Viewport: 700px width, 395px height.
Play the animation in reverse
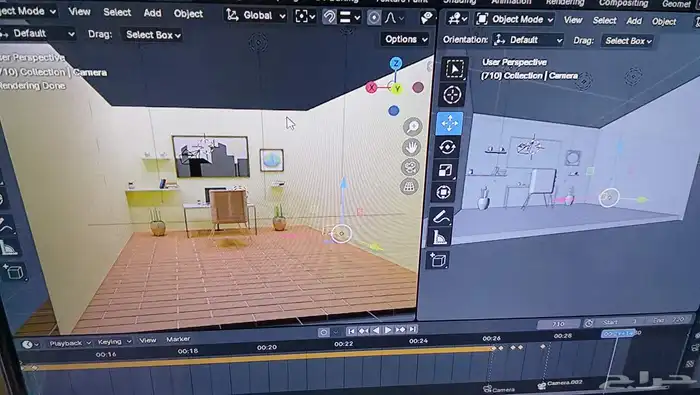click(375, 330)
